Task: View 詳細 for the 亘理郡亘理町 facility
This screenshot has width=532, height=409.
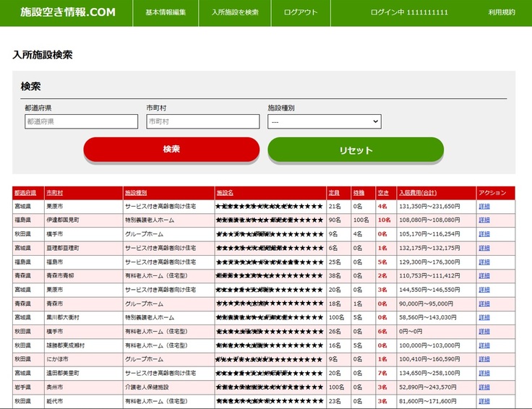Action: 484,248
